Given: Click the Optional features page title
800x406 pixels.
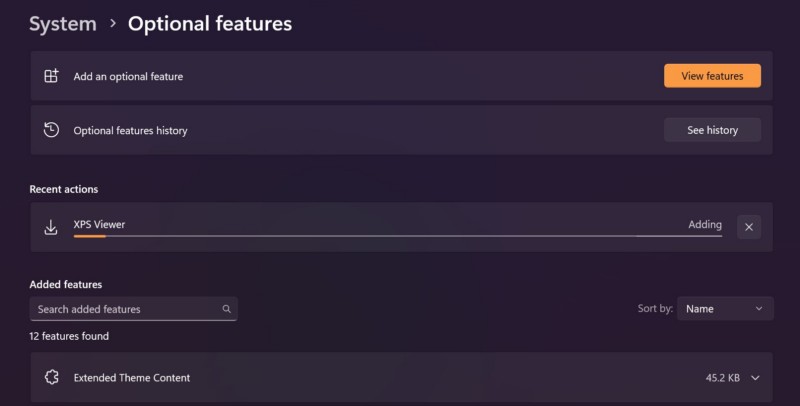Looking at the screenshot, I should pos(210,23).
